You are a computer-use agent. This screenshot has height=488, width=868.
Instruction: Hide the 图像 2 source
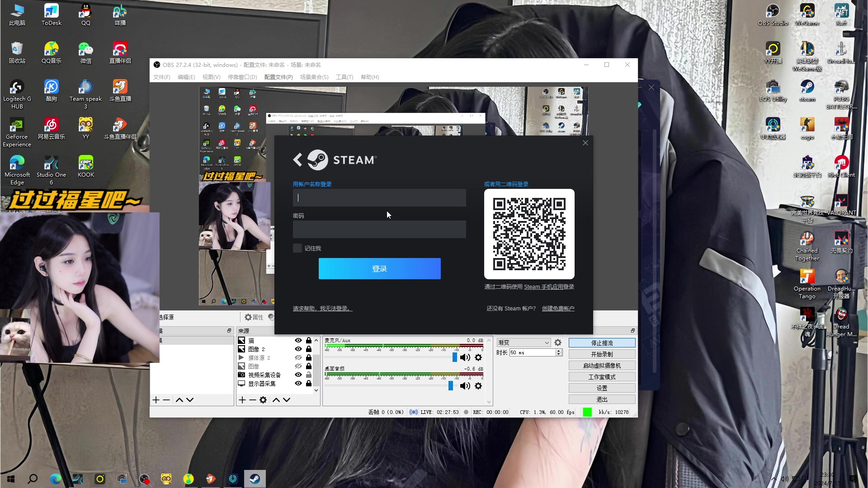pos(298,349)
